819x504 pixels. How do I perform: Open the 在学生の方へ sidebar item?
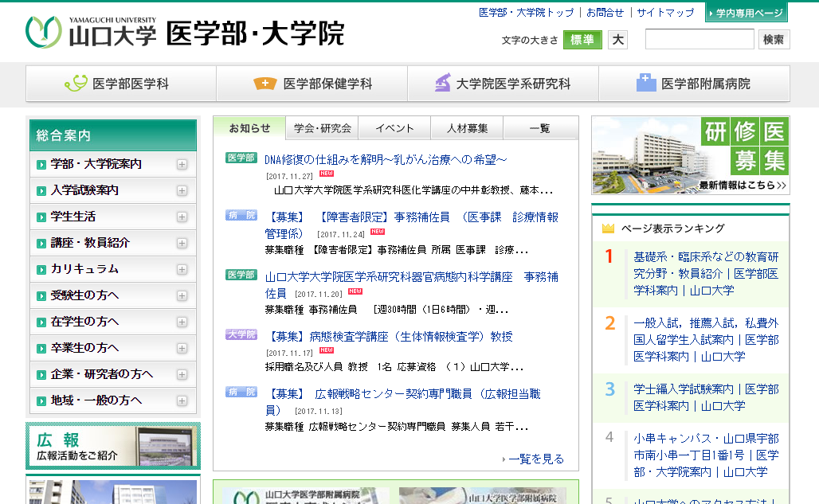113,322
